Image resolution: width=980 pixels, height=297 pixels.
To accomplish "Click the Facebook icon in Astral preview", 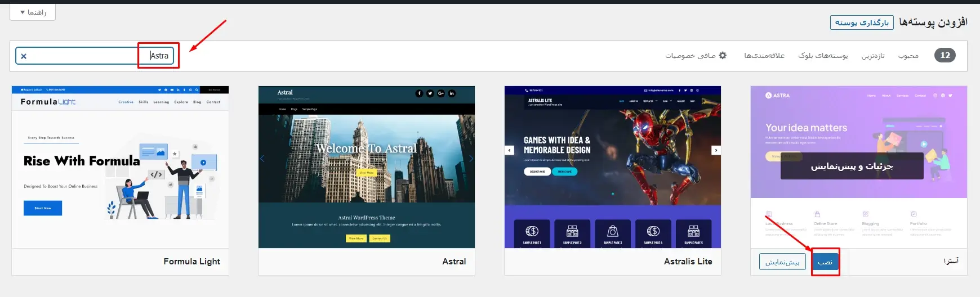I will tap(419, 93).
